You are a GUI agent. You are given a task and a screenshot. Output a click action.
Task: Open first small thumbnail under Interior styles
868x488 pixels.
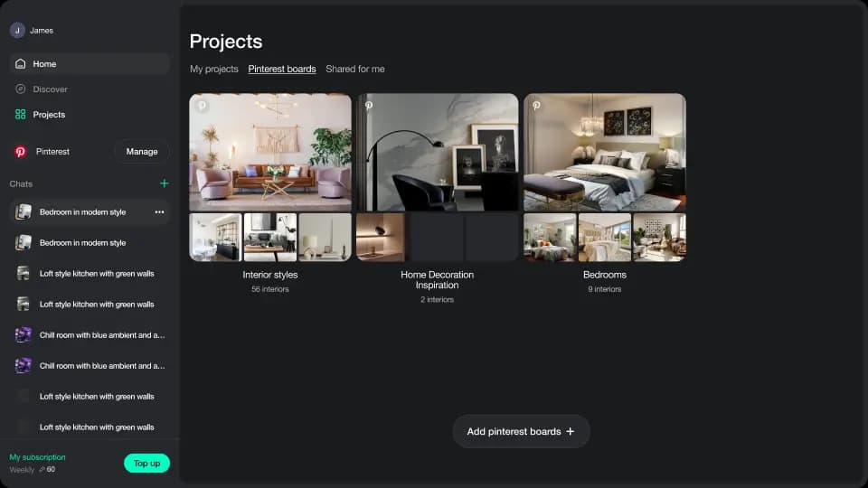[215, 238]
